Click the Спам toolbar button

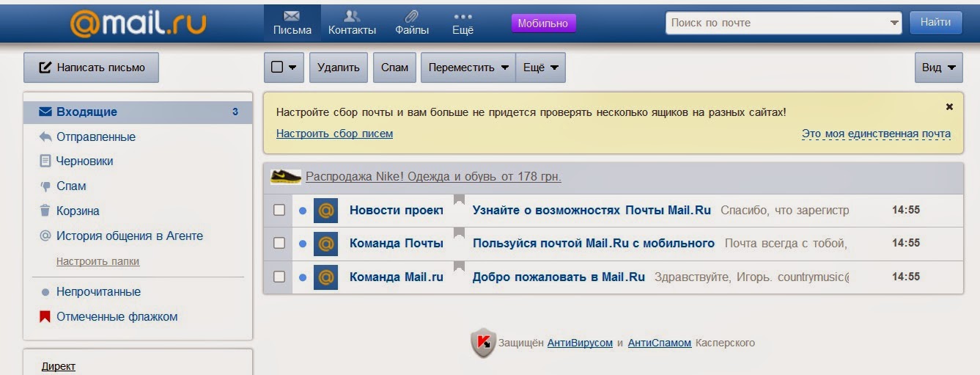coord(395,68)
